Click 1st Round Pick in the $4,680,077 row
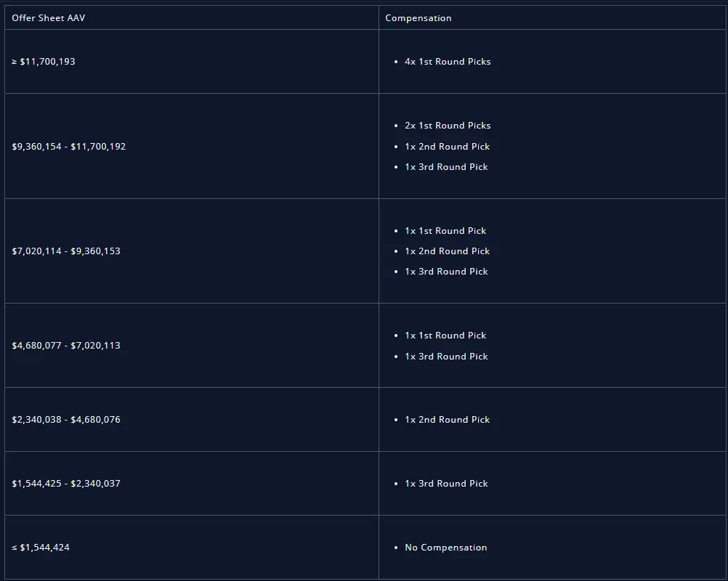Screen dimensions: 728x581 point(445,336)
